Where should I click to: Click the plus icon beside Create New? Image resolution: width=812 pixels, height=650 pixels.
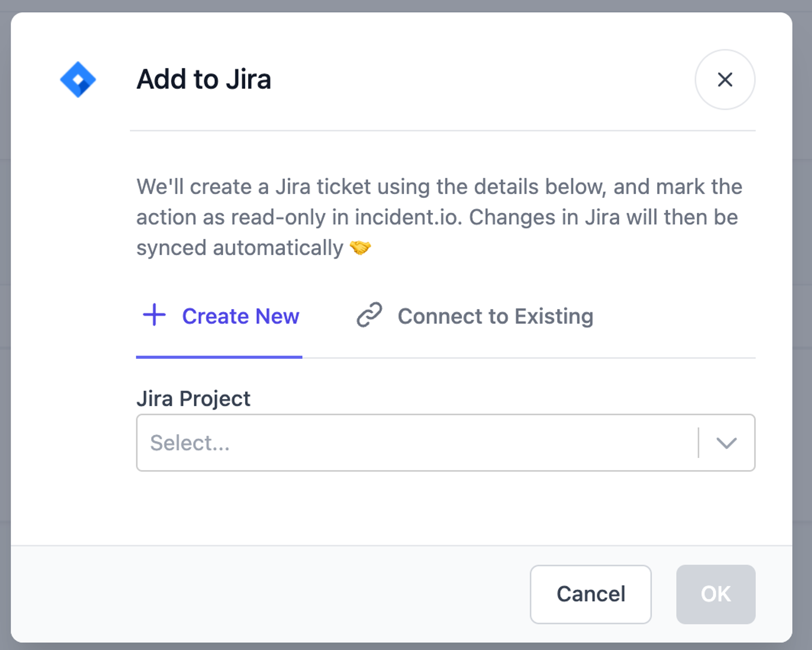[154, 315]
